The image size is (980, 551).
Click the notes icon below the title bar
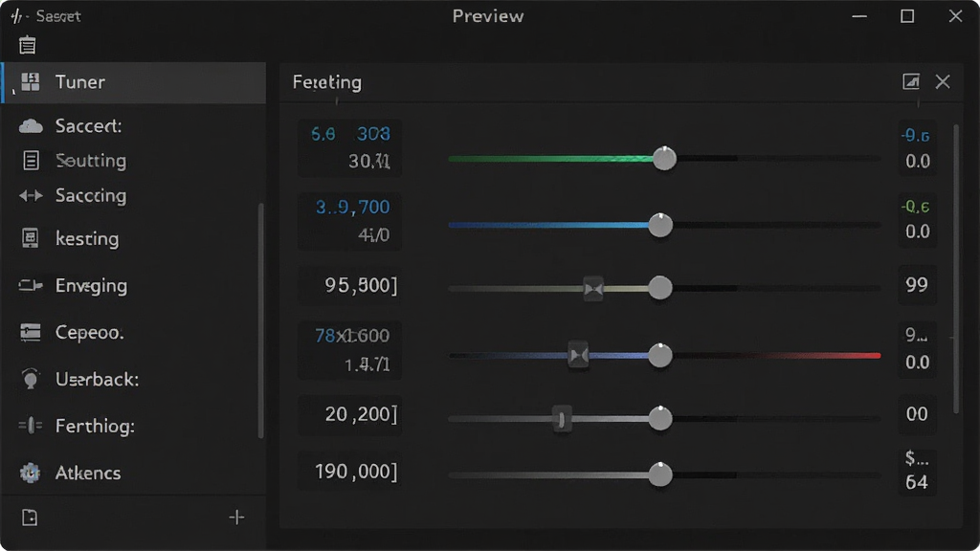click(x=27, y=45)
